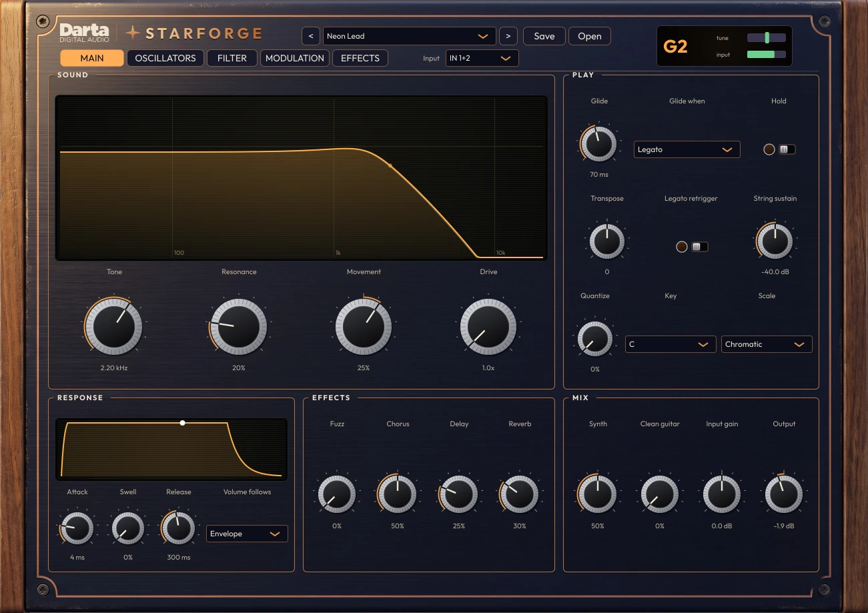Click the Reverb effect knob
Screen dimensions: 868x613
point(520,494)
